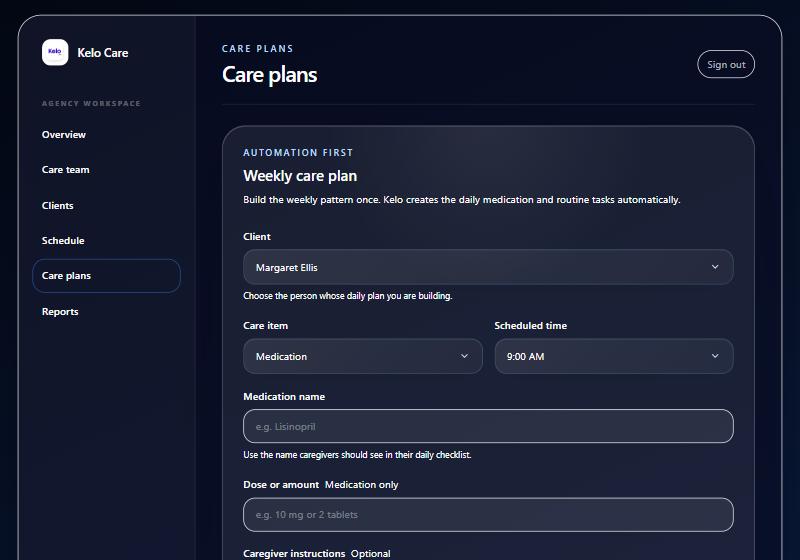Click the 'Use the name caregivers should see' helper text
The image size is (800, 560).
357,454
